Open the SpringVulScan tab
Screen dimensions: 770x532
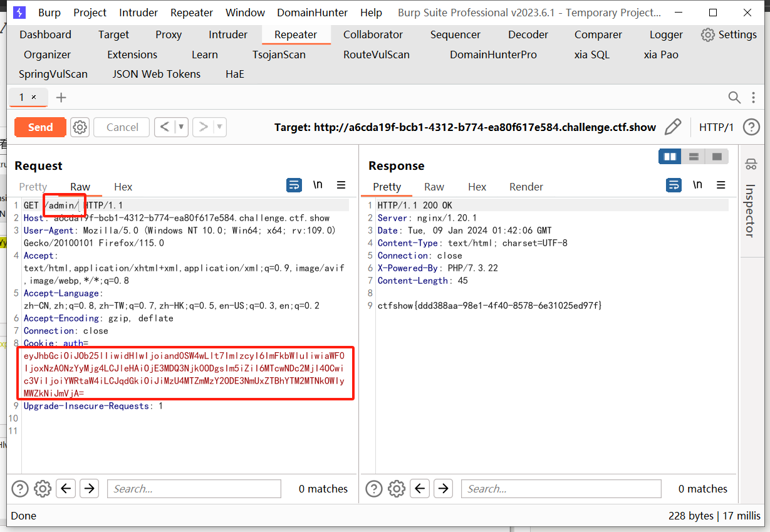53,74
